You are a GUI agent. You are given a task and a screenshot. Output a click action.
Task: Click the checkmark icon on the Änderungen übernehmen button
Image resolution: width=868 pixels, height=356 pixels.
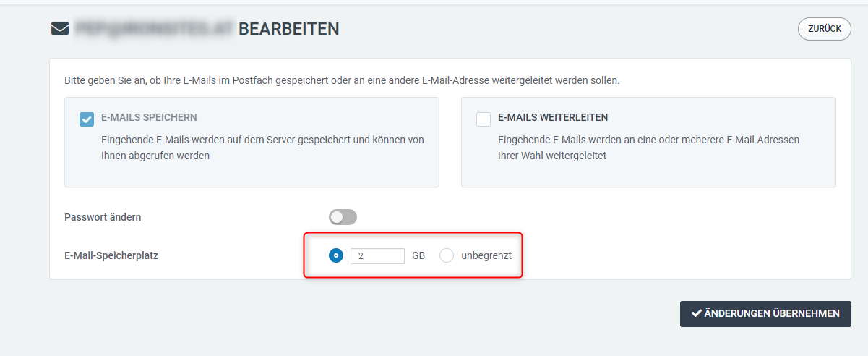(x=697, y=314)
